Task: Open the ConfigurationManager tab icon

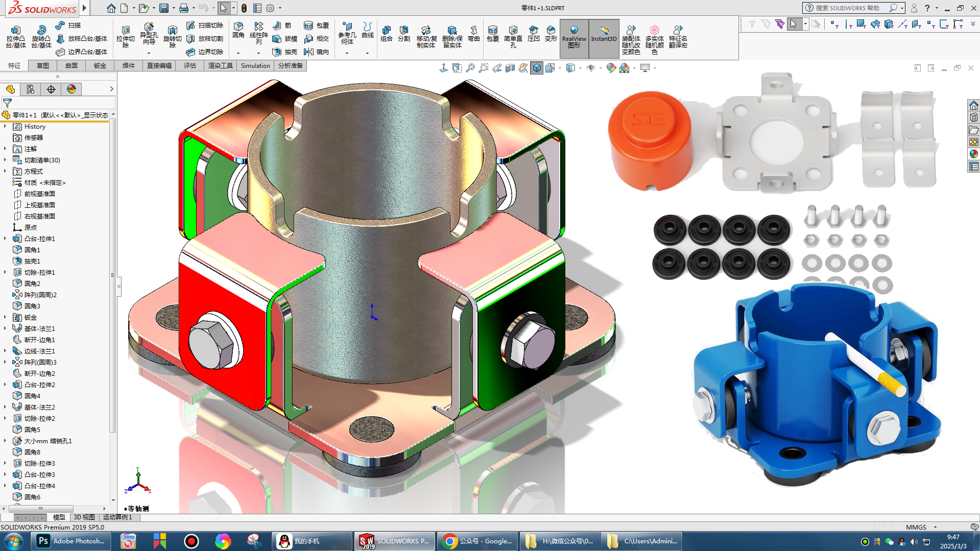Action: click(x=31, y=89)
